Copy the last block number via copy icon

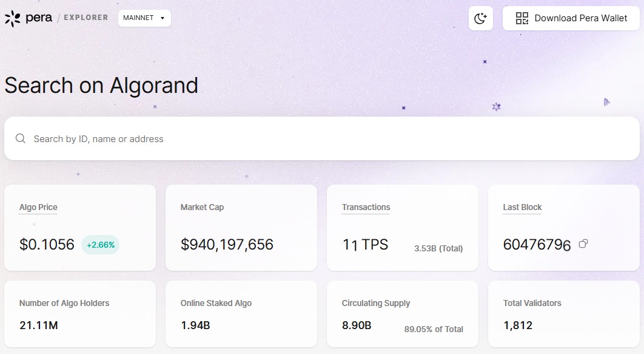point(583,243)
